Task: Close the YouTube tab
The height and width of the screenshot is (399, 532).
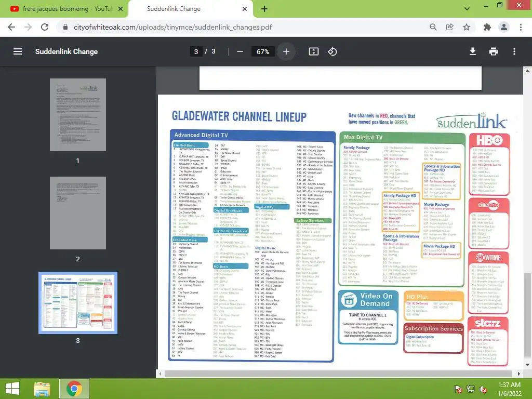Action: tap(121, 9)
